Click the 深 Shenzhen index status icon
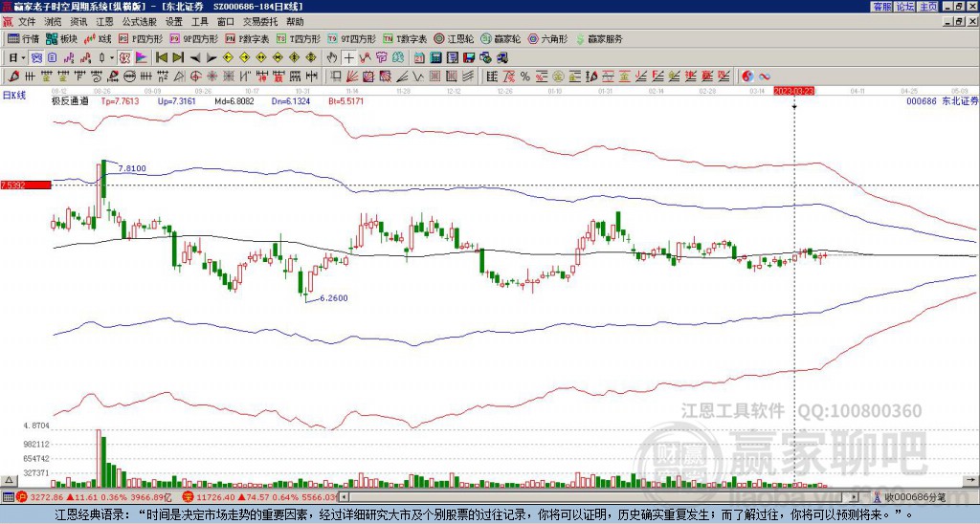This screenshot has height=524, width=980. (x=187, y=497)
